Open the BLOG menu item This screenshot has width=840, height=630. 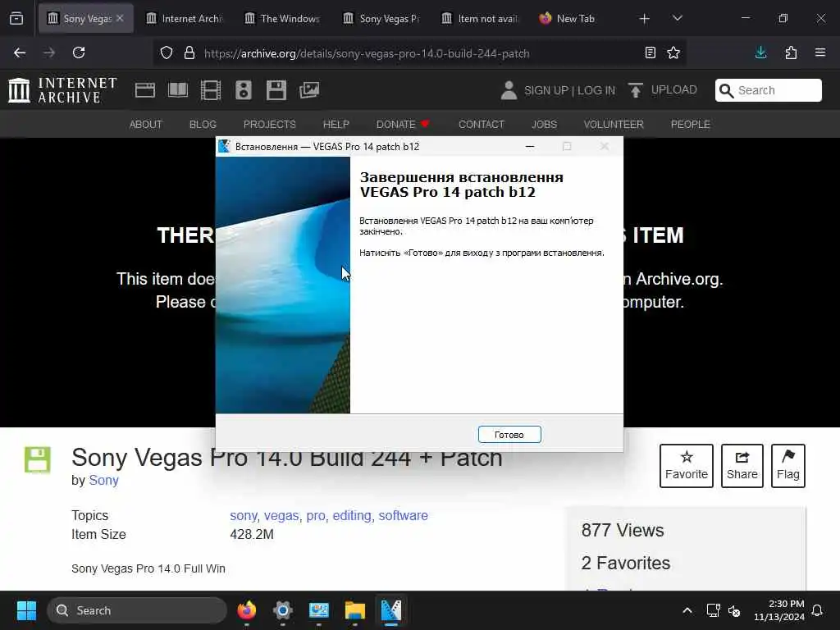pos(203,125)
